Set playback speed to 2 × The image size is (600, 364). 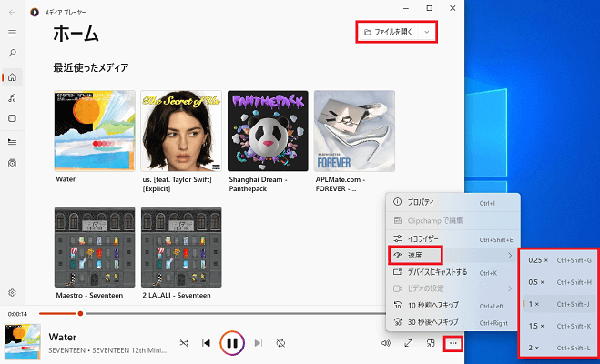coord(559,348)
